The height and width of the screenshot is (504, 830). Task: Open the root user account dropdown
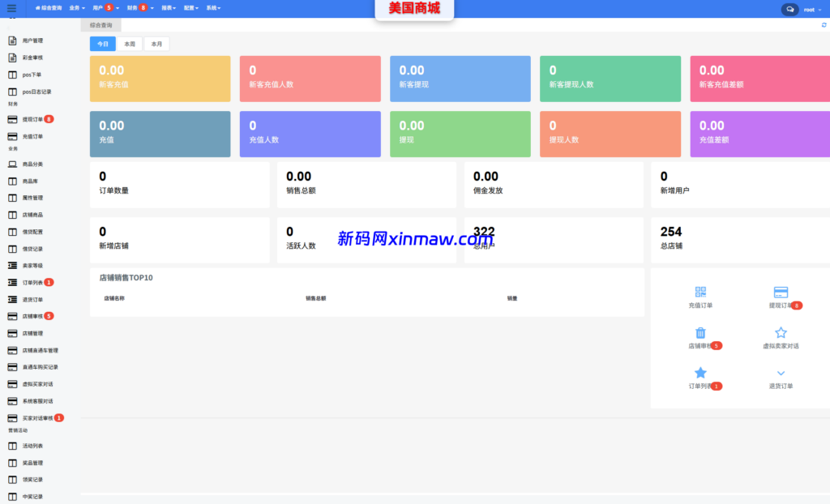pos(812,10)
